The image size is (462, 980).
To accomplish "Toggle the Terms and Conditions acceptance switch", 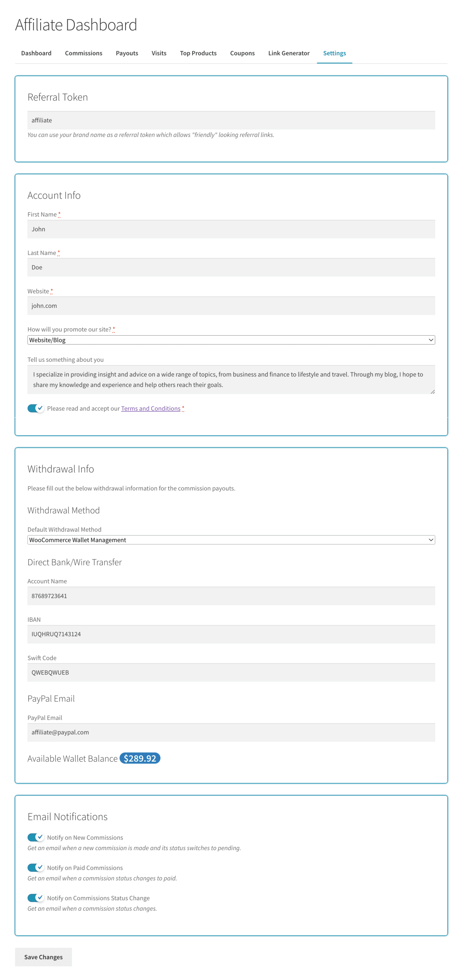I will pos(36,408).
